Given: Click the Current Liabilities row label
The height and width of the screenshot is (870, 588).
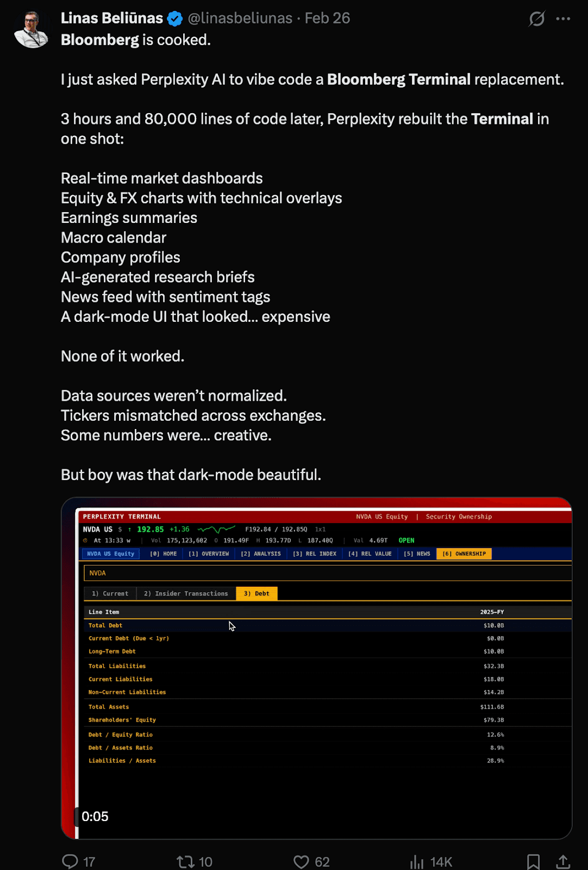Looking at the screenshot, I should point(121,679).
